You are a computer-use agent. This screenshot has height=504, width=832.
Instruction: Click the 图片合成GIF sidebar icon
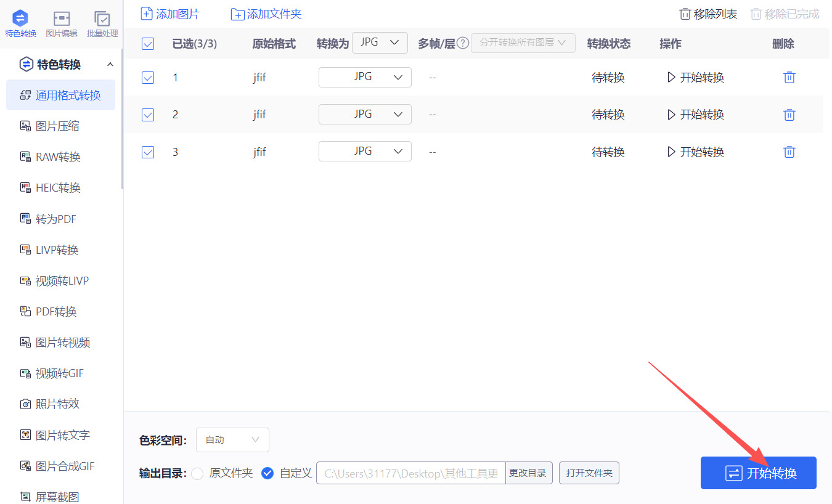[x=25, y=466]
